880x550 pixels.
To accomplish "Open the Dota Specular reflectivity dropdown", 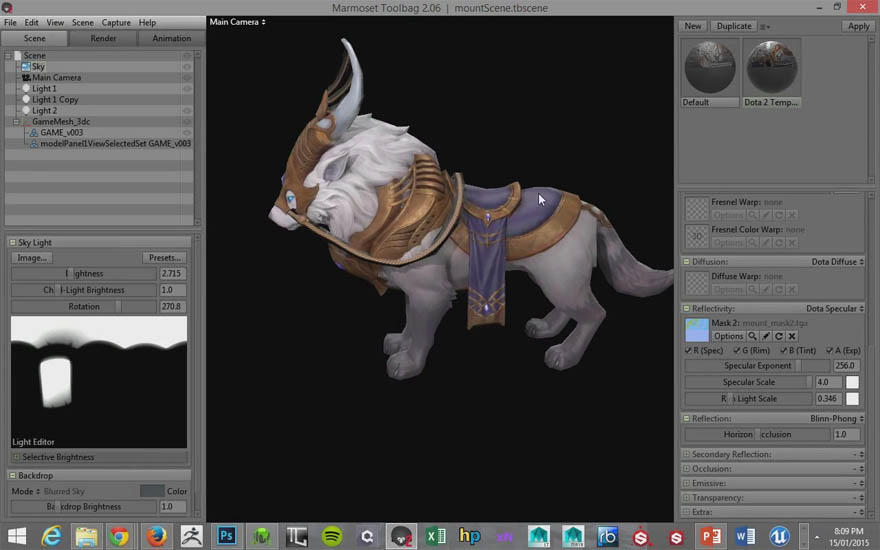I will tap(835, 308).
